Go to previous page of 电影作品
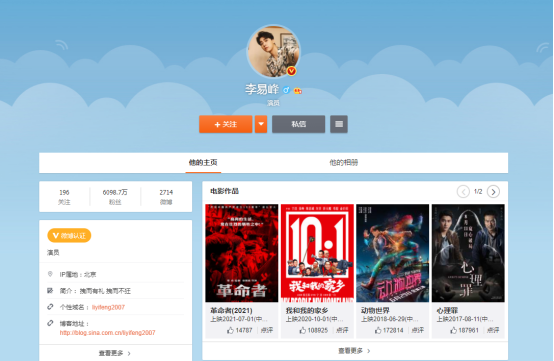The image size is (554, 361). (463, 192)
